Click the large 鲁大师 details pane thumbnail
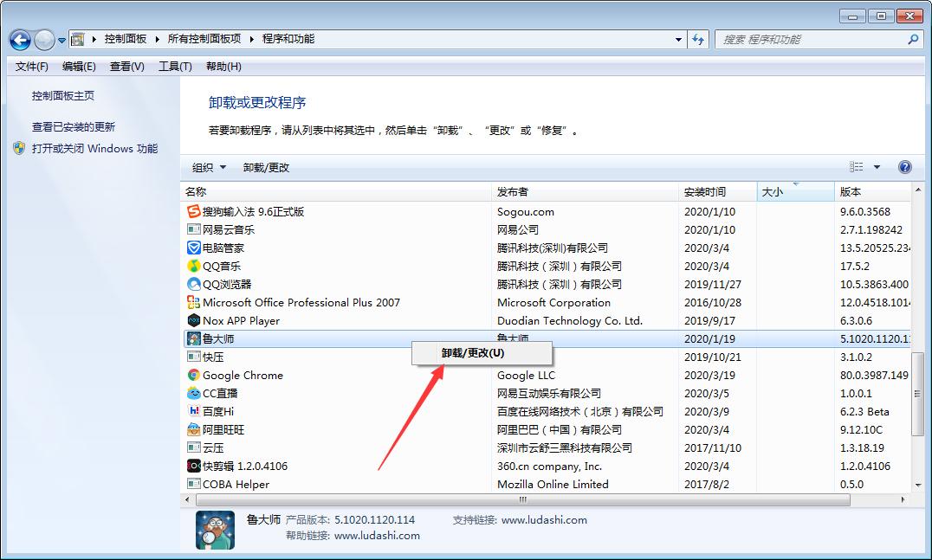This screenshot has height=560, width=932. (215, 530)
